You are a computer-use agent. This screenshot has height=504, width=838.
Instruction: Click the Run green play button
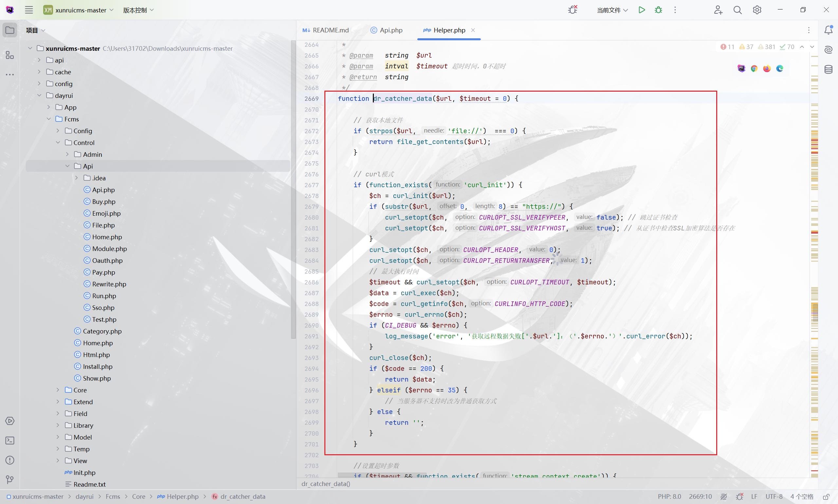click(x=642, y=10)
